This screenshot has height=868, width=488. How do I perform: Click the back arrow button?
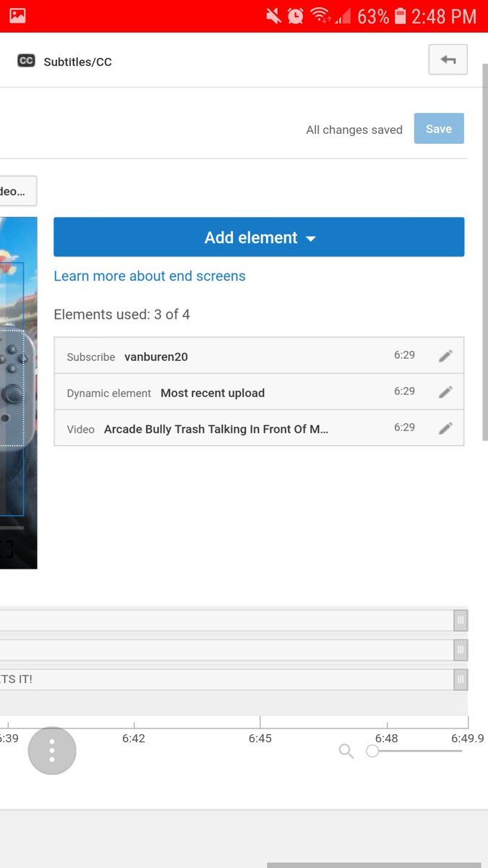click(448, 60)
